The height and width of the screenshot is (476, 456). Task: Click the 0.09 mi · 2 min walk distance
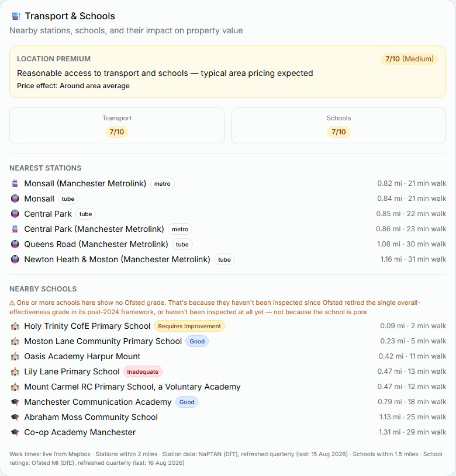pos(413,326)
